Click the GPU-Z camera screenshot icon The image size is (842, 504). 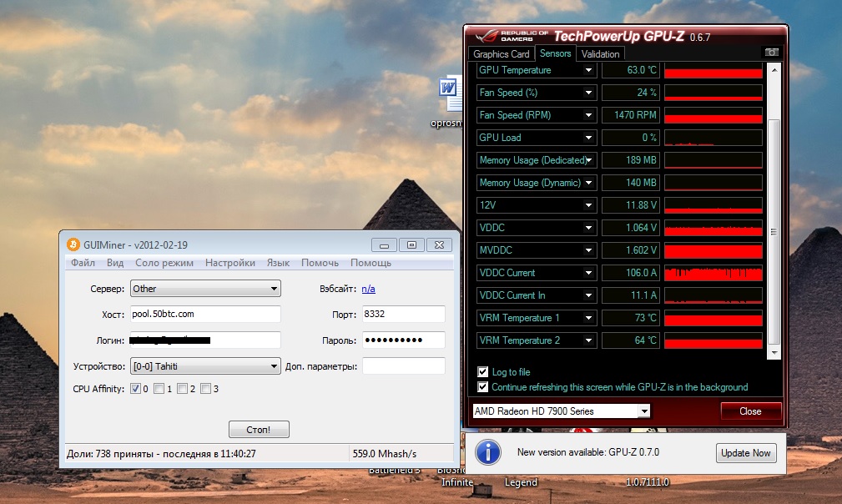[772, 53]
